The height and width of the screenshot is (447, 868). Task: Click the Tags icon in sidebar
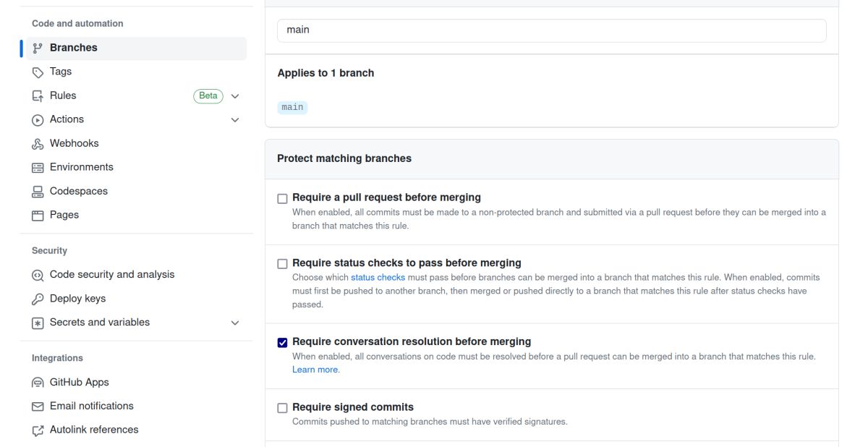pos(38,72)
